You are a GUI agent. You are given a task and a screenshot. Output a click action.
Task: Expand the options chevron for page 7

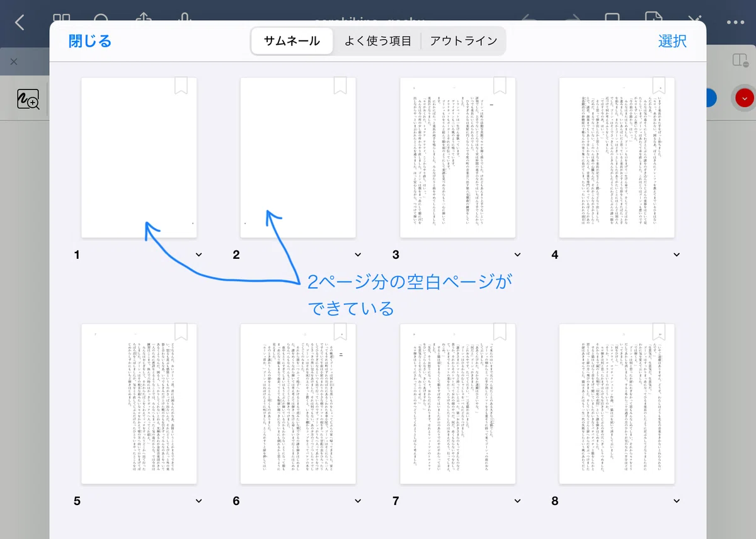(517, 501)
